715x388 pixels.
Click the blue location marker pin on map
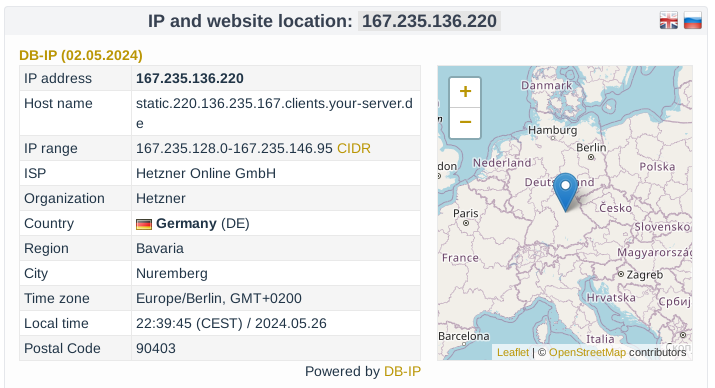coord(565,191)
